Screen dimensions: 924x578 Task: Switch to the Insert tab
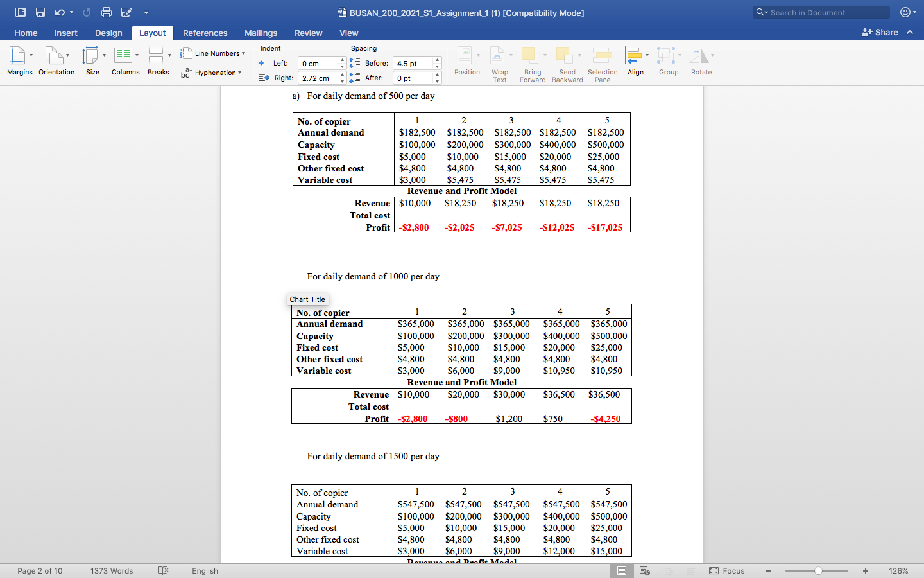[x=66, y=33]
